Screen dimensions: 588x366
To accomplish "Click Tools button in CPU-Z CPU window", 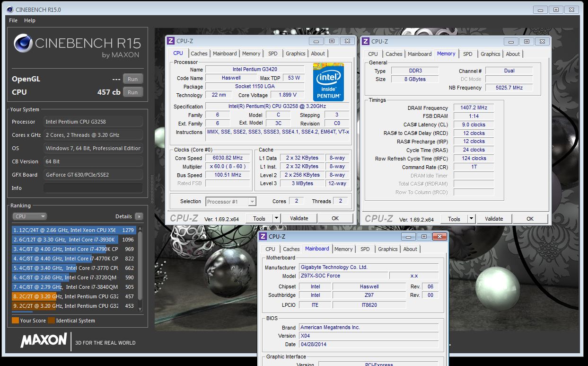I will pos(259,218).
